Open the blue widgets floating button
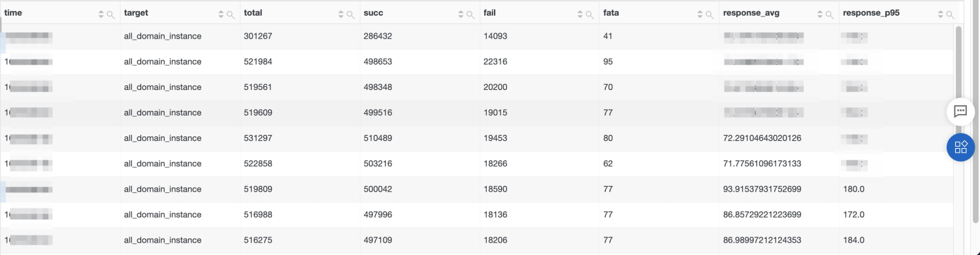 pos(960,147)
